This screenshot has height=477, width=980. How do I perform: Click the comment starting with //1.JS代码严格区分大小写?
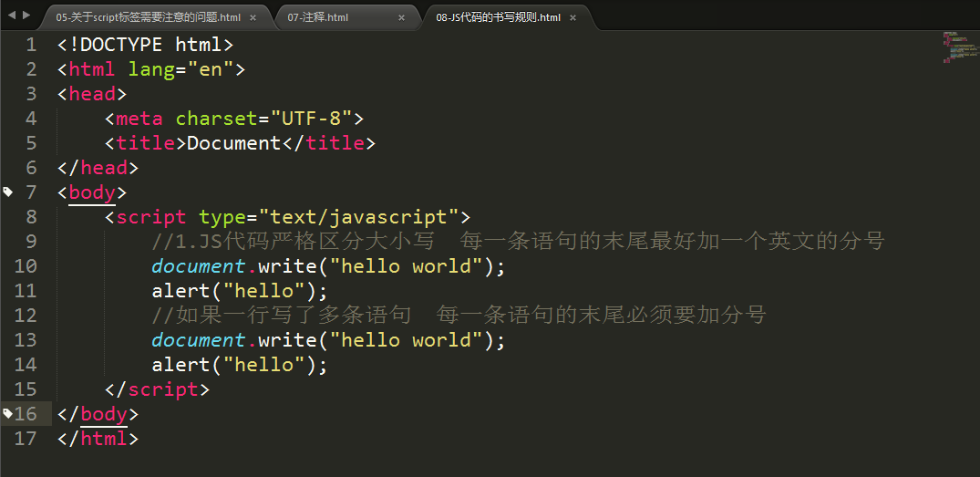point(518,242)
